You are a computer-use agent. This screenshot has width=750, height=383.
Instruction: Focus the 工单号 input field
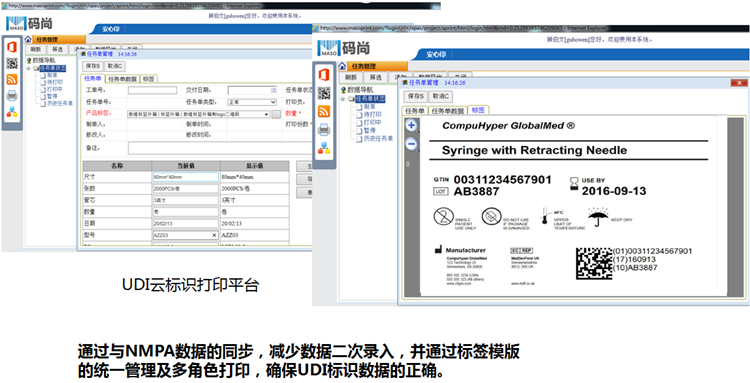coord(152,90)
